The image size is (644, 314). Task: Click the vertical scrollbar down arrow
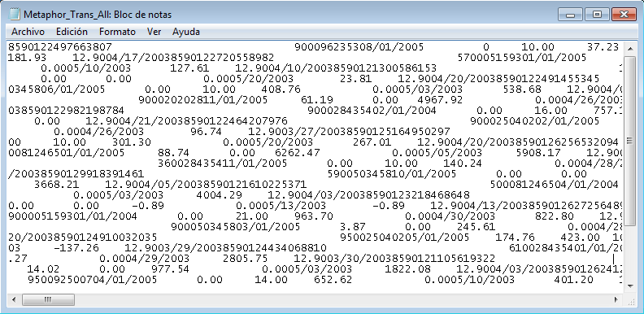click(x=629, y=286)
